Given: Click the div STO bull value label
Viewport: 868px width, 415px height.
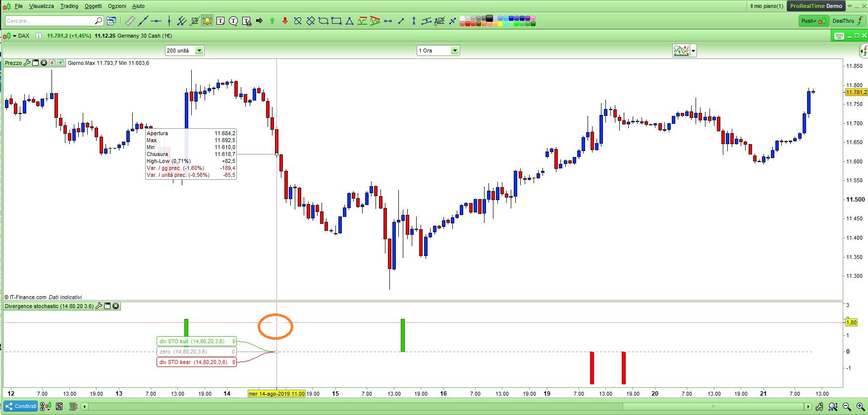Looking at the screenshot, I should click(197, 341).
